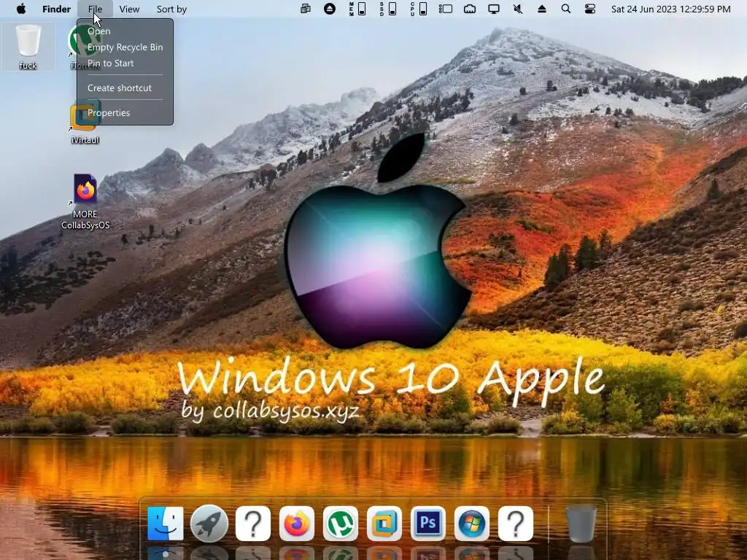Click the flat eject triangle icon

pyautogui.click(x=542, y=9)
